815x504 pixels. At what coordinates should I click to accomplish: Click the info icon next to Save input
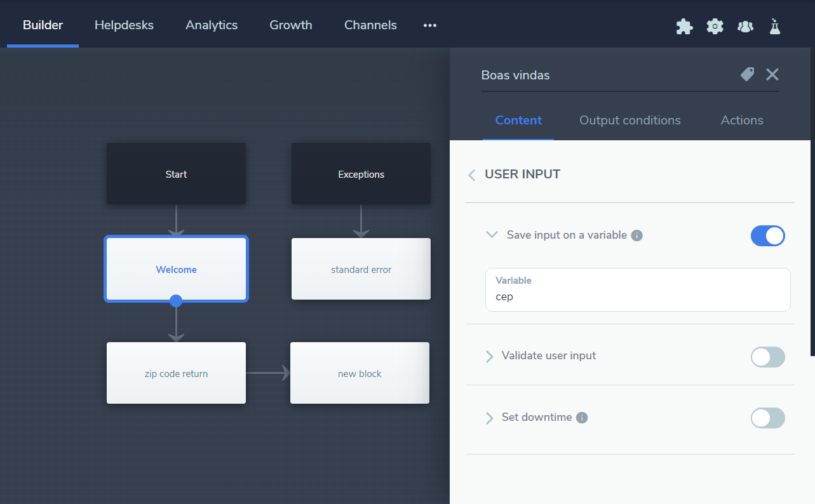pyautogui.click(x=637, y=235)
